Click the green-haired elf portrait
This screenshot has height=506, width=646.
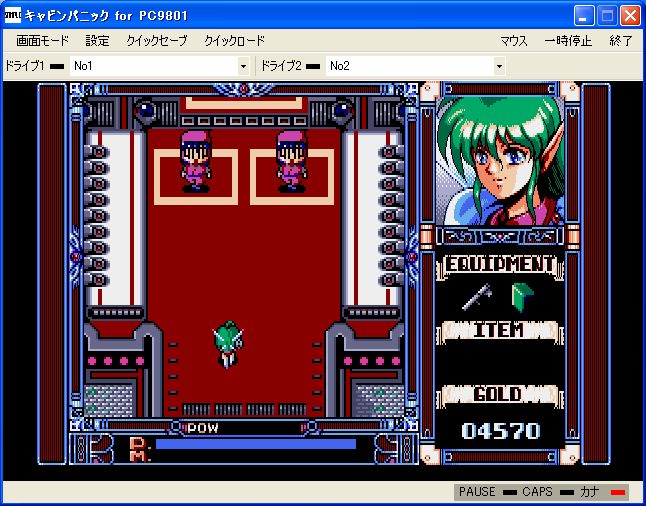(500, 161)
